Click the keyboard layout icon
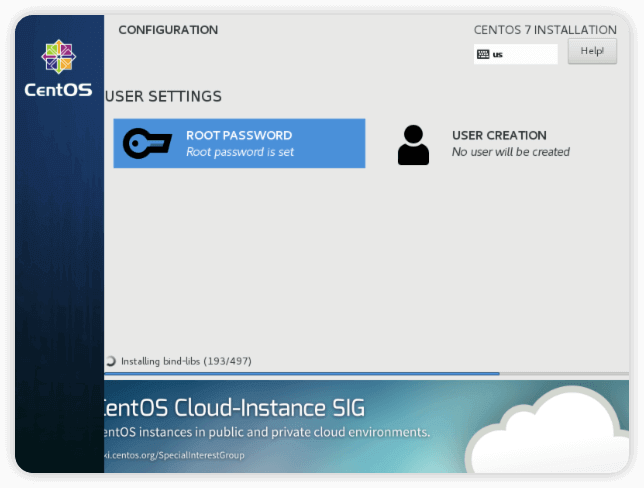Screen dimensions: 644x488 coord(483,54)
